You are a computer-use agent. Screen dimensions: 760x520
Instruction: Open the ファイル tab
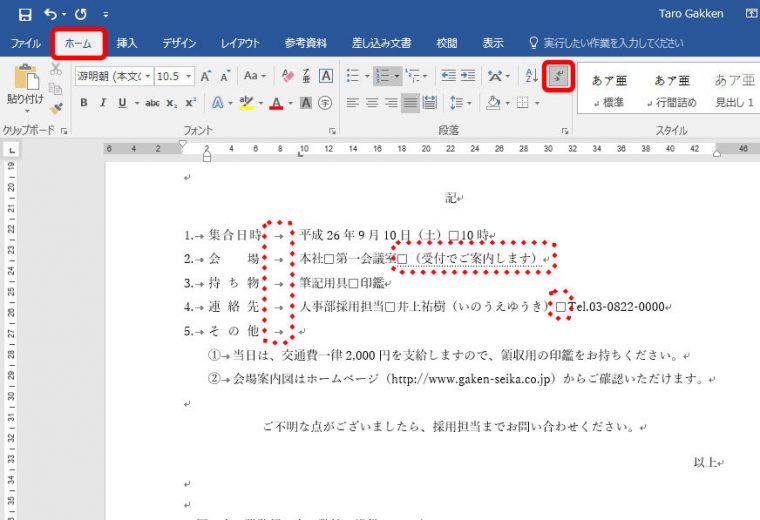click(x=26, y=43)
